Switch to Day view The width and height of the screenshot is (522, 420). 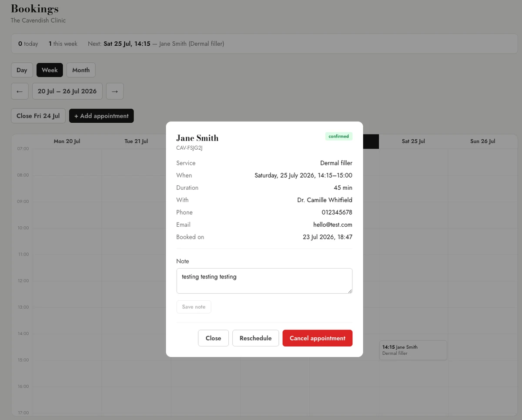coord(22,70)
